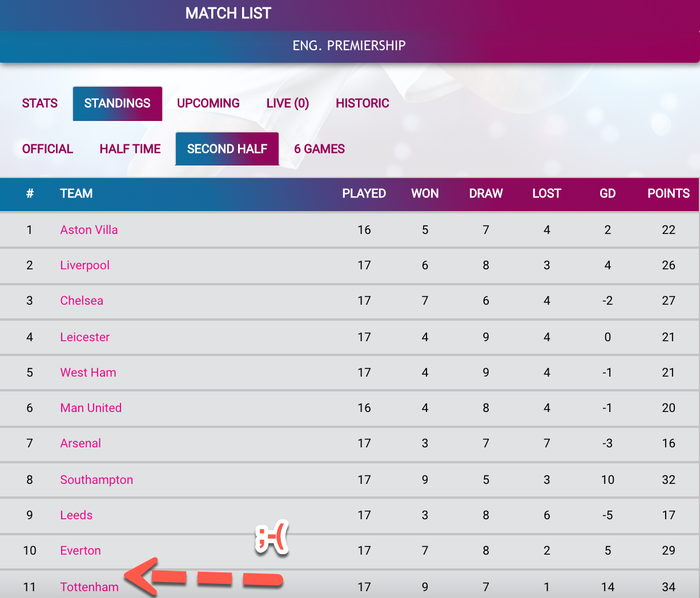Click the GD column header
Image resolution: width=700 pixels, height=598 pixels.
tap(608, 193)
